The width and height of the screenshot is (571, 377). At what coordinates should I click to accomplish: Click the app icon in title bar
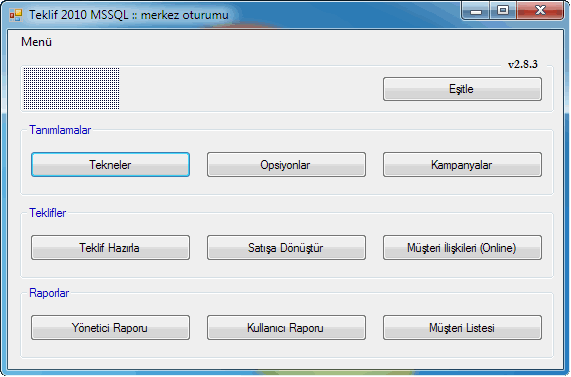tap(16, 15)
